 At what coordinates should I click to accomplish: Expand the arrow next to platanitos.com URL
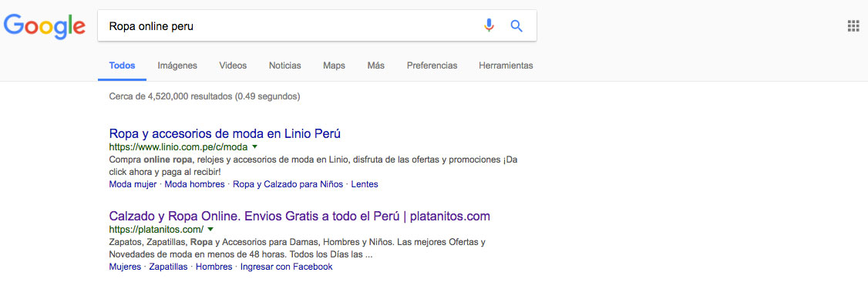[210, 229]
